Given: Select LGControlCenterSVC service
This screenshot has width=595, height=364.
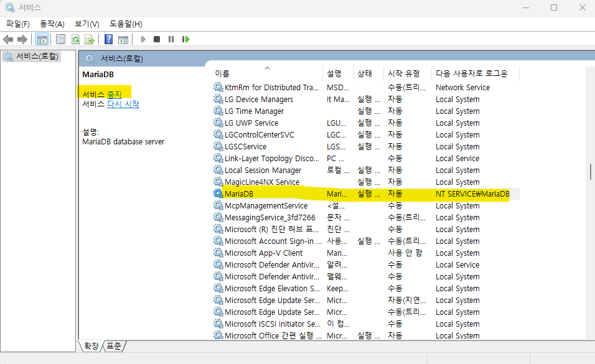Looking at the screenshot, I should coord(259,134).
